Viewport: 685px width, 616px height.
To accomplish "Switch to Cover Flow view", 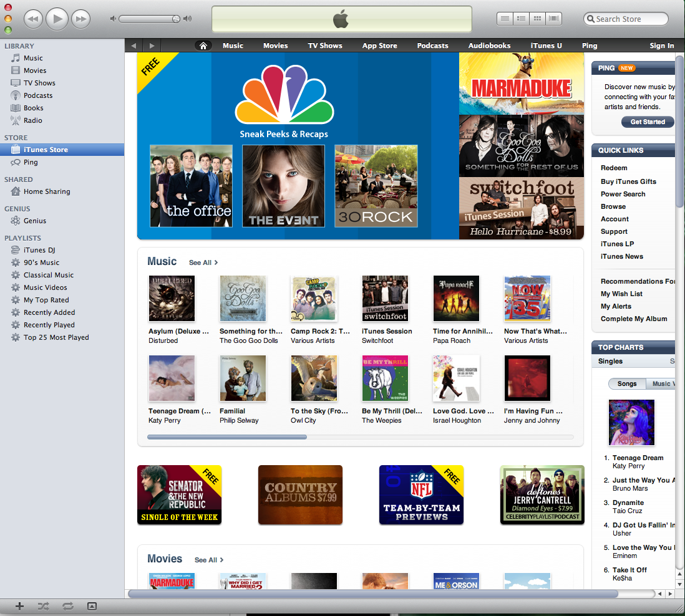I will 553,18.
